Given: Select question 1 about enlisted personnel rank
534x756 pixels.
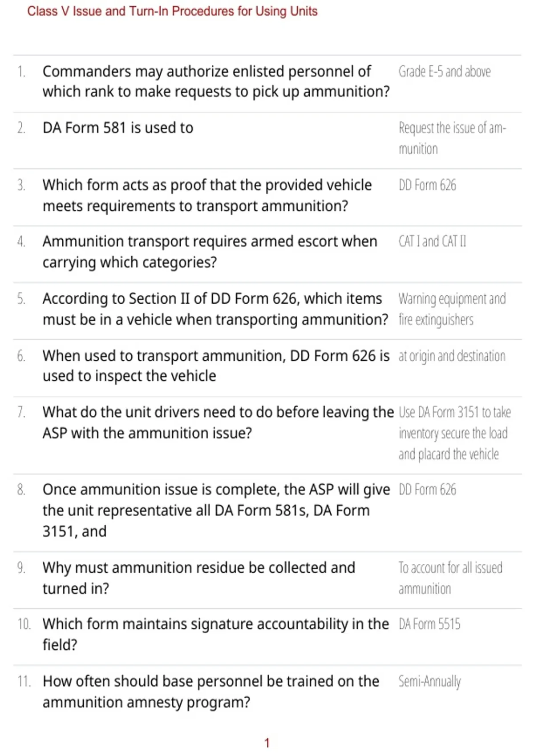Looking at the screenshot, I should 216,81.
